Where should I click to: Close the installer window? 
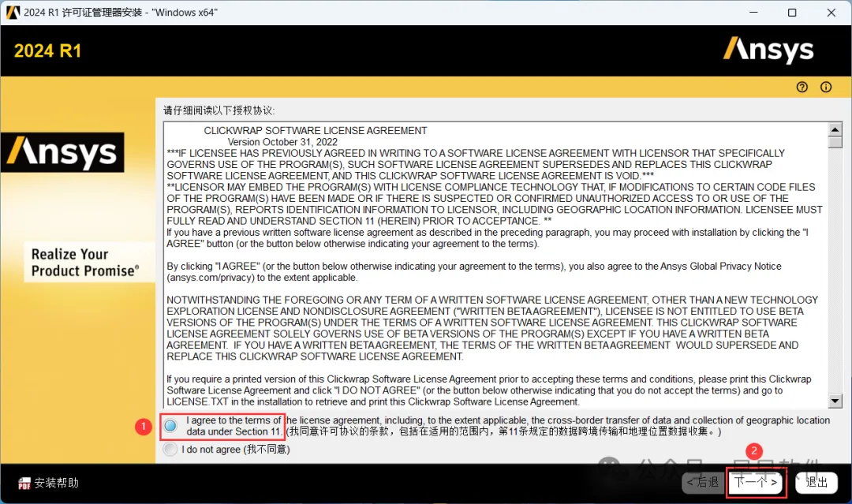[x=831, y=12]
